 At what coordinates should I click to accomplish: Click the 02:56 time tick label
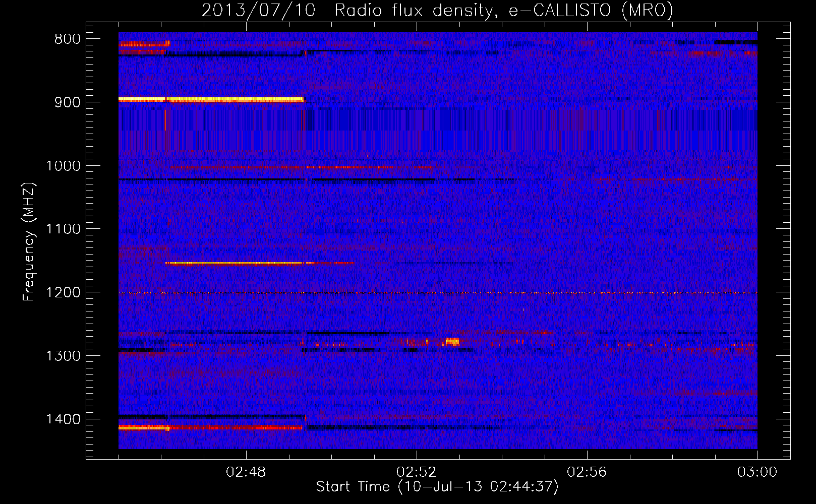click(x=587, y=472)
